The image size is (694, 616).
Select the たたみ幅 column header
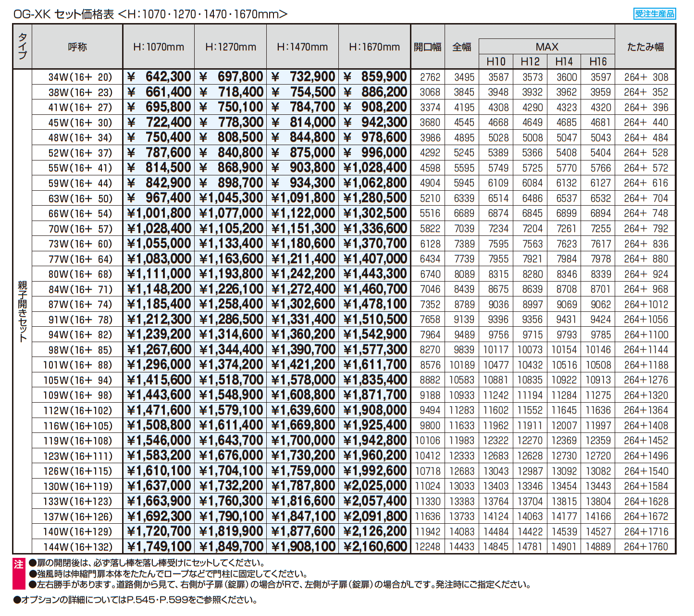click(645, 47)
